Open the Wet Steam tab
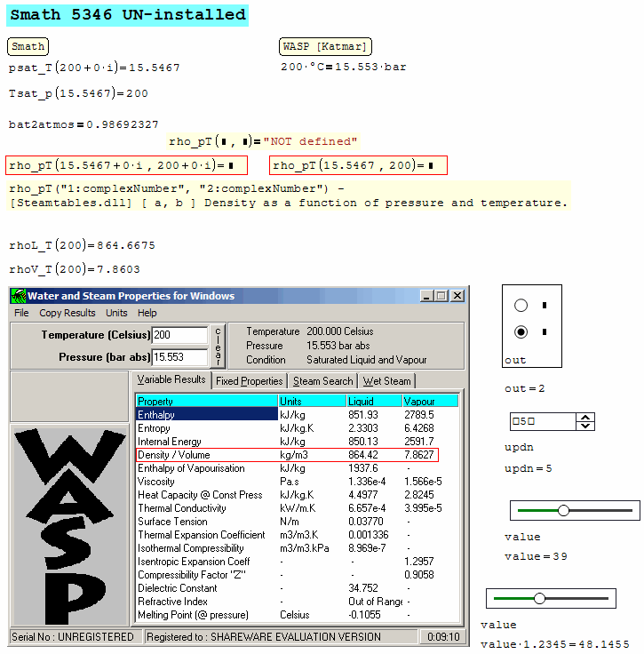Screen dimensions: 644x654 pos(386,381)
